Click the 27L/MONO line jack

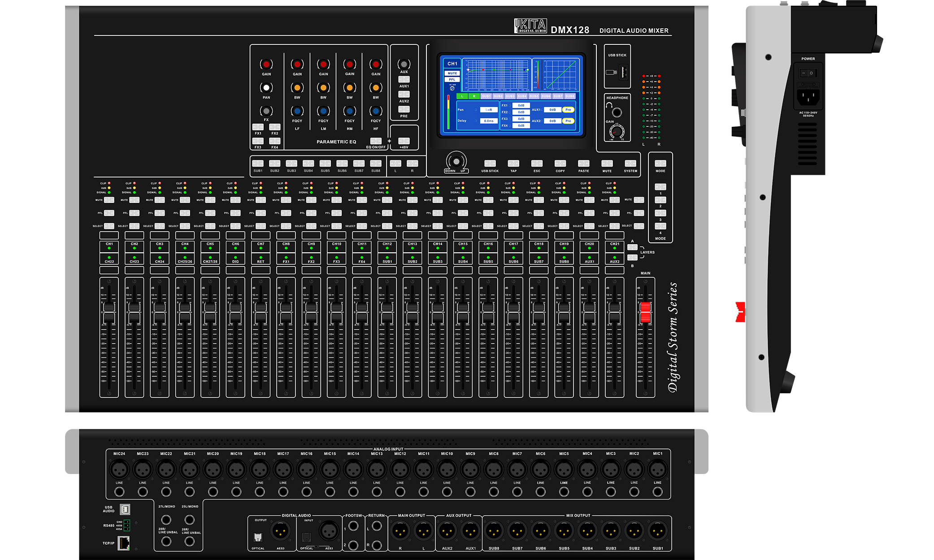pyautogui.click(x=166, y=520)
